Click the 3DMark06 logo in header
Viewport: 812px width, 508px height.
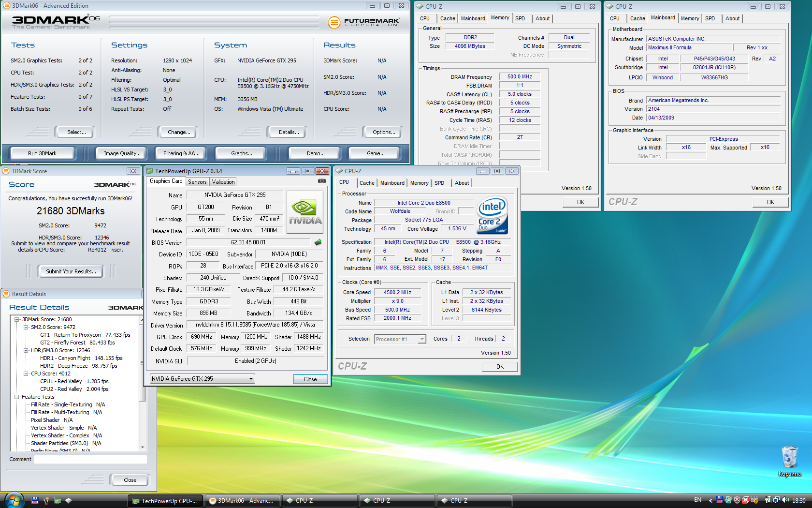(56, 22)
